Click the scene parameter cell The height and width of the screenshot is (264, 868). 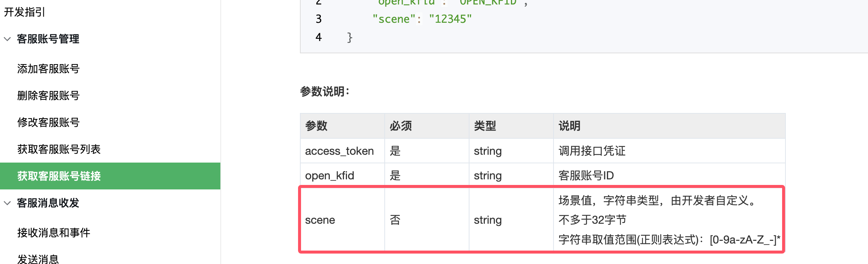point(342,220)
